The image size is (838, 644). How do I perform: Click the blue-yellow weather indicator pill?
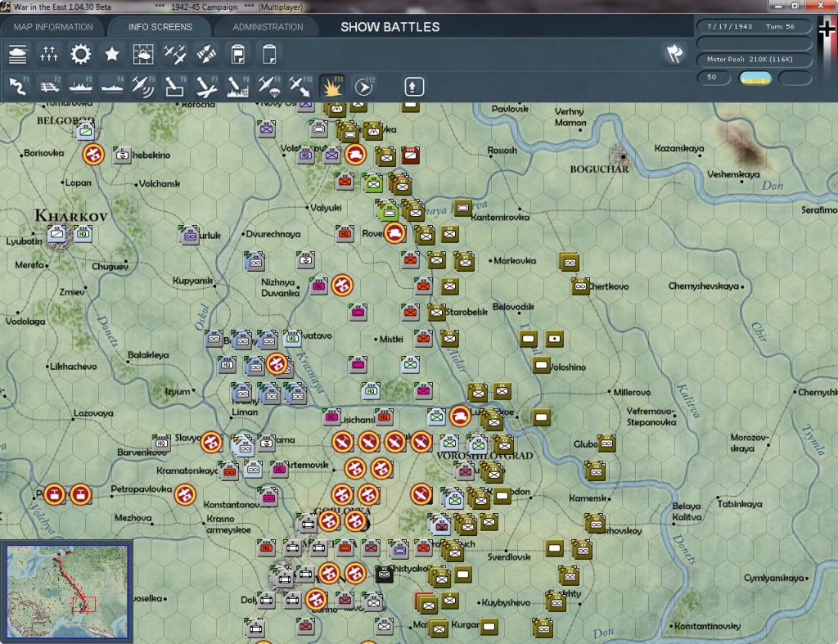755,79
